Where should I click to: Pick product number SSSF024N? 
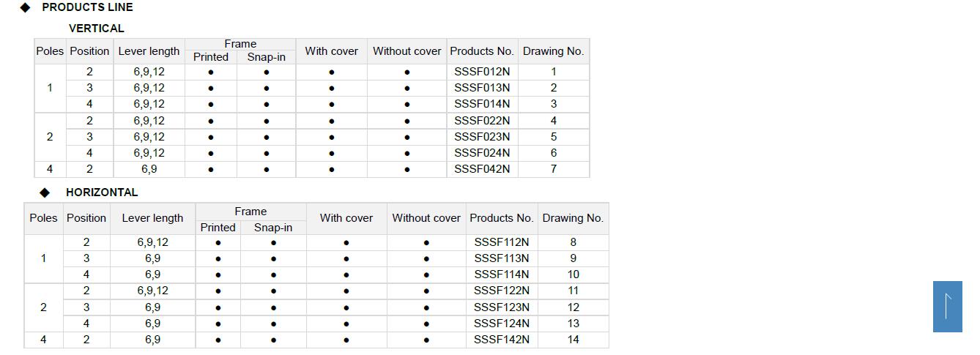pyautogui.click(x=482, y=153)
